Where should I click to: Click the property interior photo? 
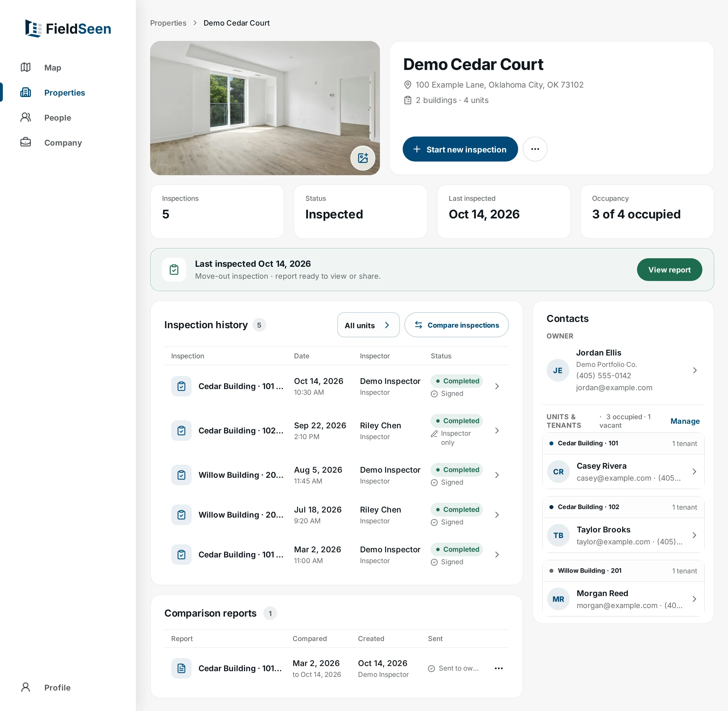tap(265, 108)
